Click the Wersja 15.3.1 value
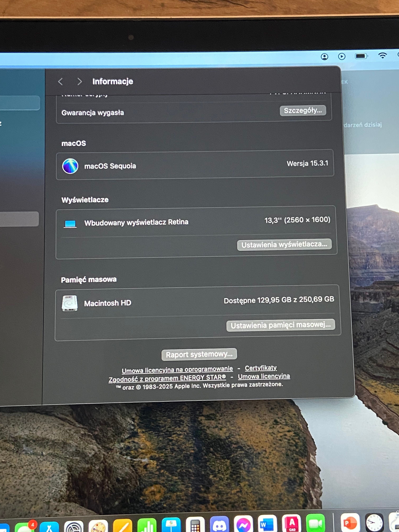This screenshot has width=399, height=532. tap(307, 163)
